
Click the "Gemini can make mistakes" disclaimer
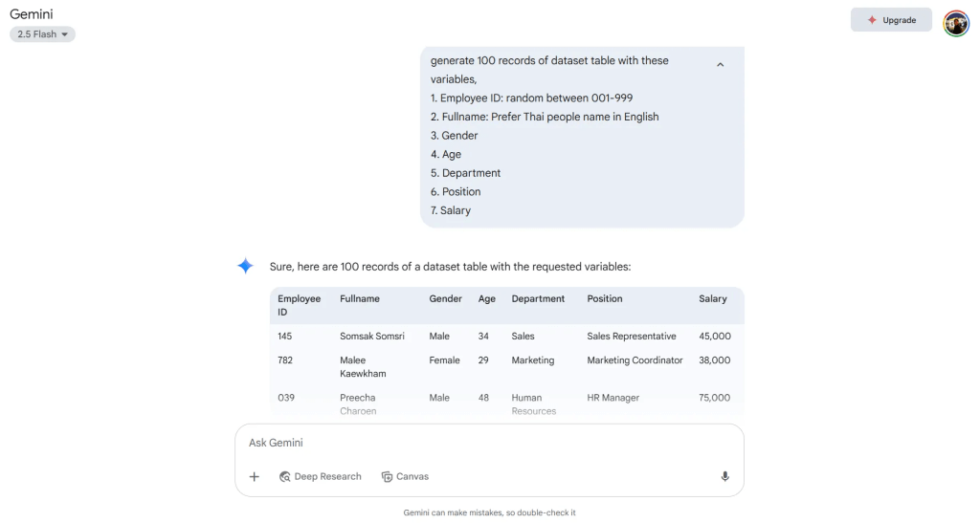(x=489, y=512)
